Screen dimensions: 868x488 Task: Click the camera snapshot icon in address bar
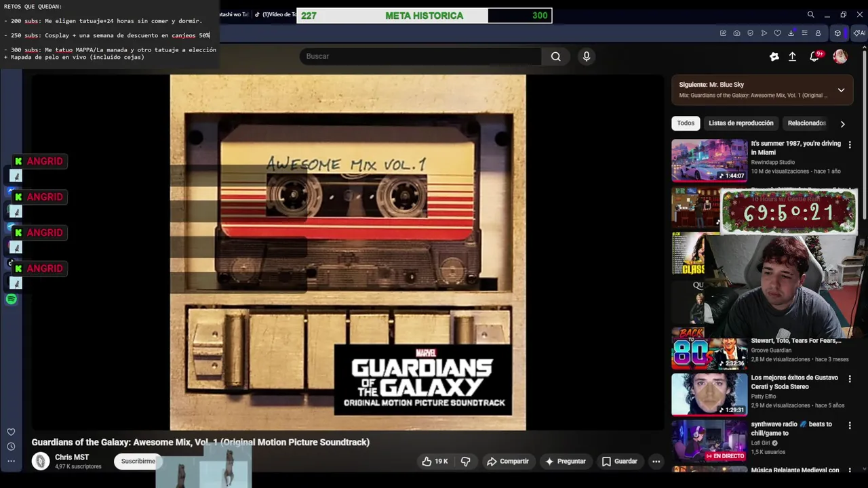pos(736,33)
